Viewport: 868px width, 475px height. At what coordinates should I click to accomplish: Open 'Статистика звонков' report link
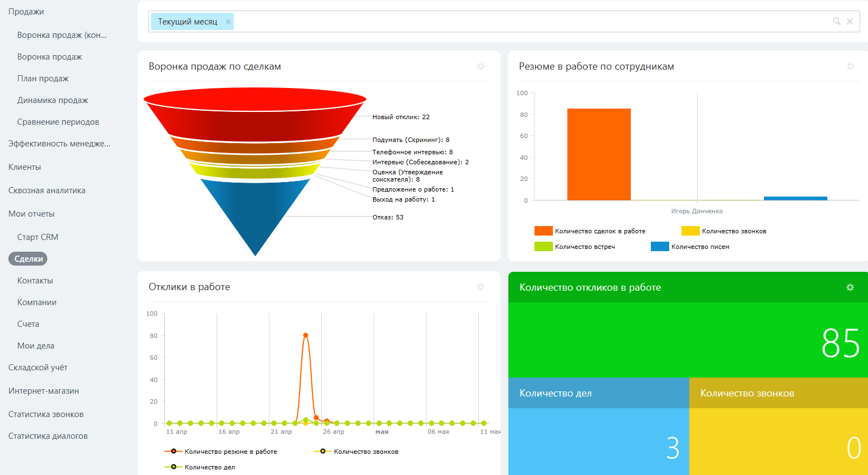click(46, 414)
